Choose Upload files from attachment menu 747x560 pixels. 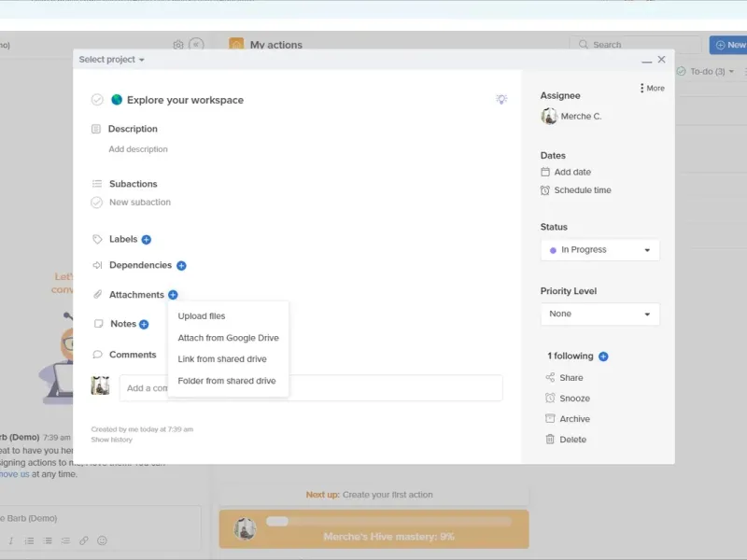[202, 316]
